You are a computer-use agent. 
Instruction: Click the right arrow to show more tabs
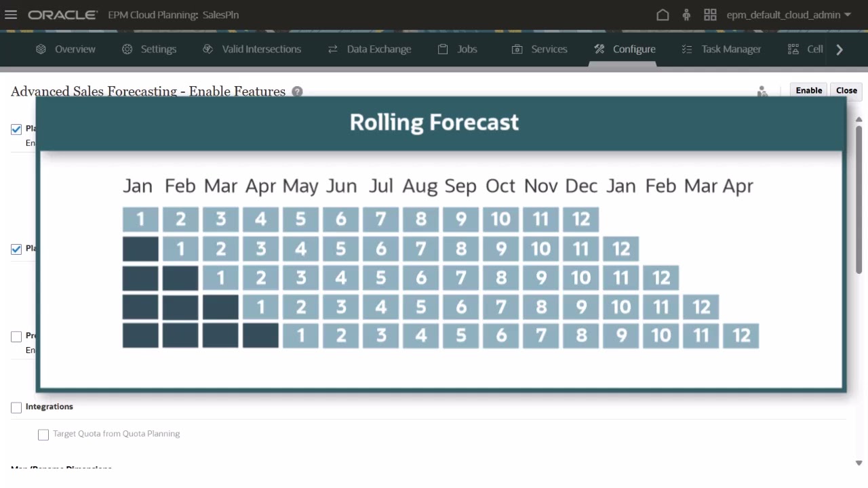(840, 49)
